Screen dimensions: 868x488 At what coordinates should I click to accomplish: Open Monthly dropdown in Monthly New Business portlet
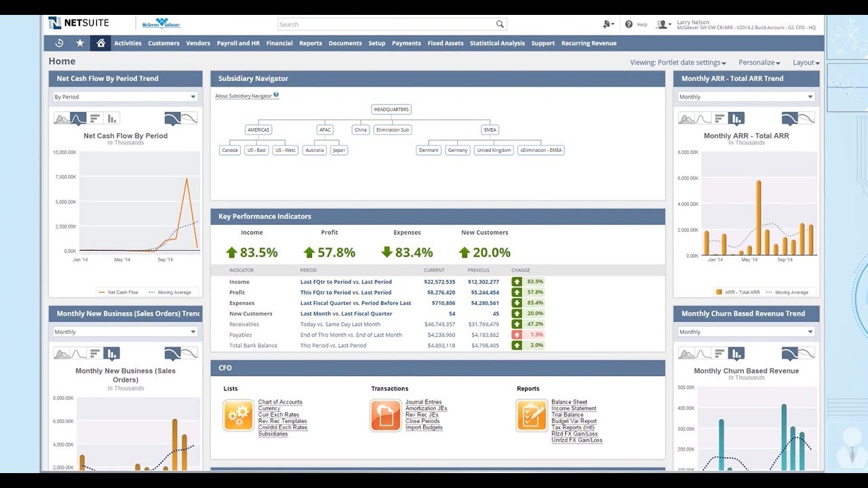tap(125, 332)
